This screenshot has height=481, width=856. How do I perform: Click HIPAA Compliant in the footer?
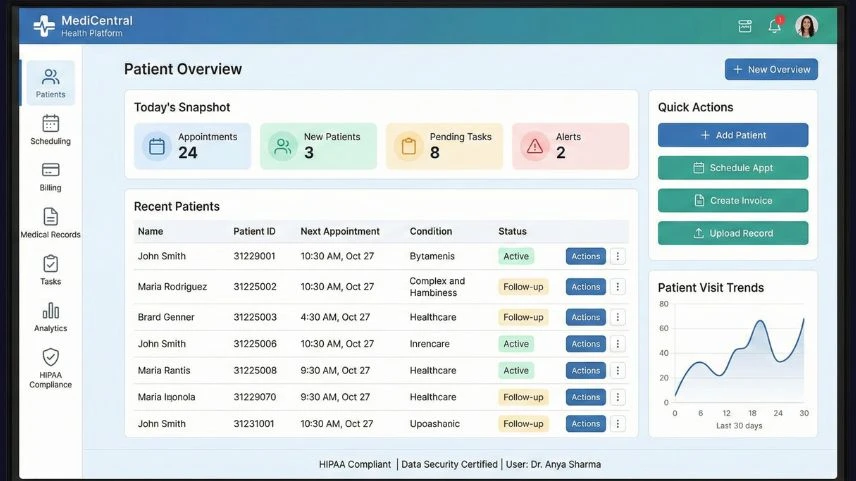click(355, 465)
